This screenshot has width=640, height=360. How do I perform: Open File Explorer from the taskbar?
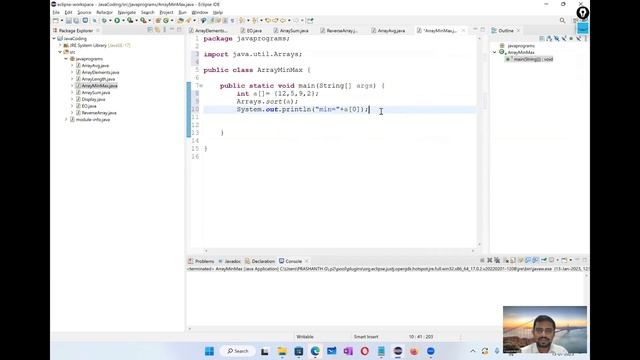[x=282, y=351]
